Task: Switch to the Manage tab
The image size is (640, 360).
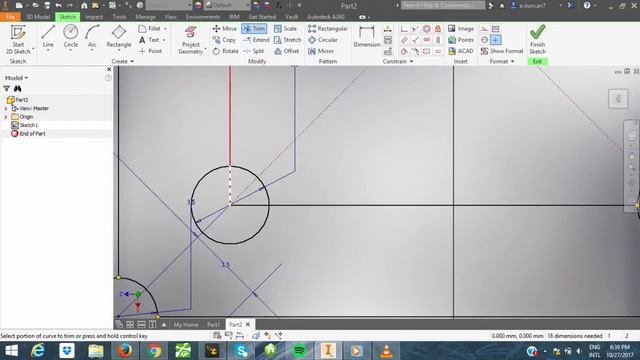Action: [145, 17]
